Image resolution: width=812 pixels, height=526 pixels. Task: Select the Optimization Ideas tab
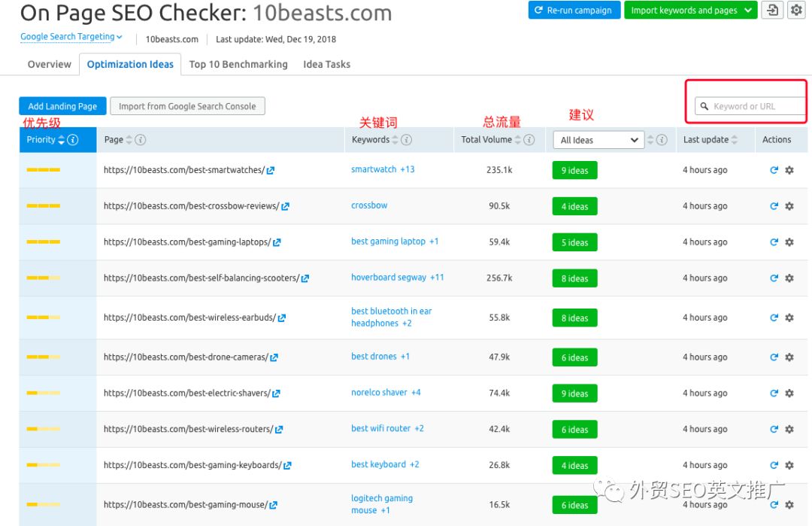point(130,64)
